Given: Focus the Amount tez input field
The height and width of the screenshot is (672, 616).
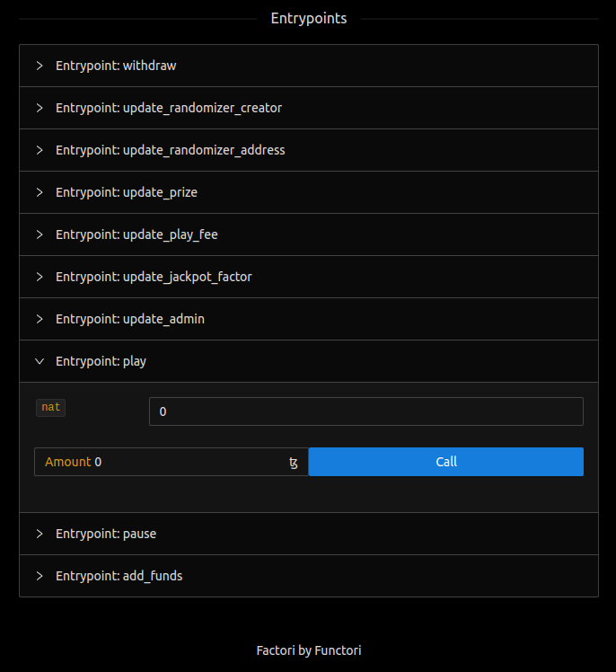Looking at the screenshot, I should (x=189, y=462).
